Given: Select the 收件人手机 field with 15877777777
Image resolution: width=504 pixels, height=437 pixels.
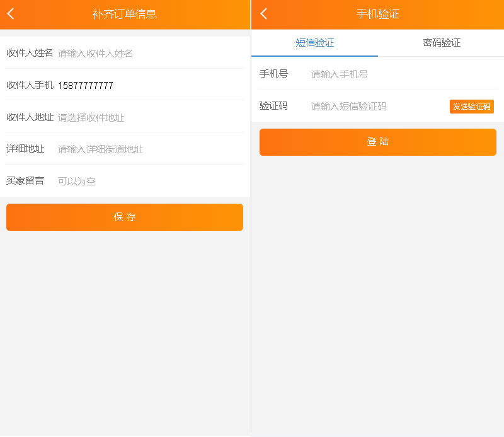Looking at the screenshot, I should point(150,85).
